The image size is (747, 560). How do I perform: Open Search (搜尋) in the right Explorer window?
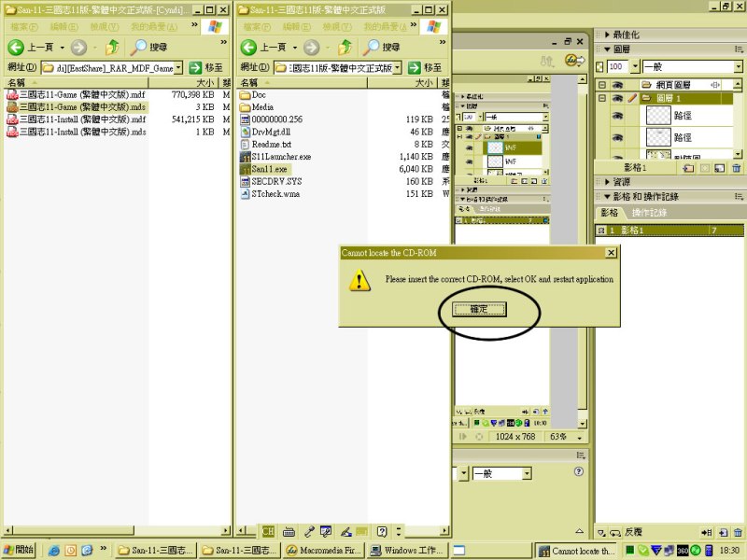(382, 48)
